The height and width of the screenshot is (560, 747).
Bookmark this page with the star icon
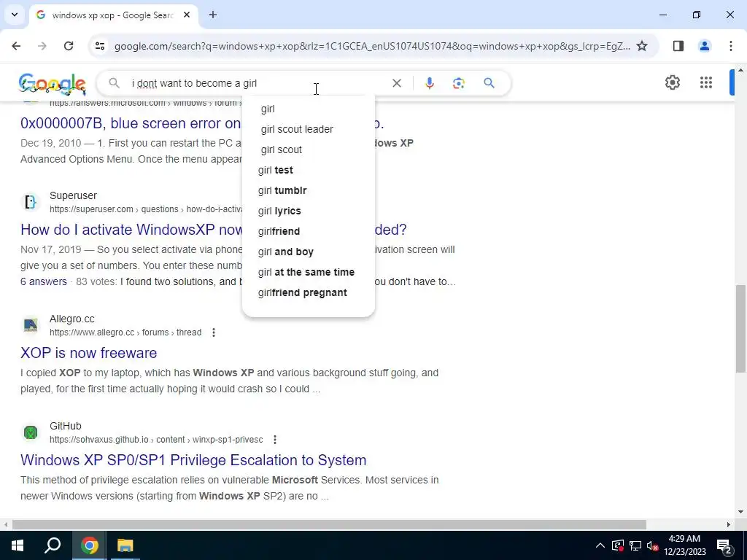click(642, 46)
